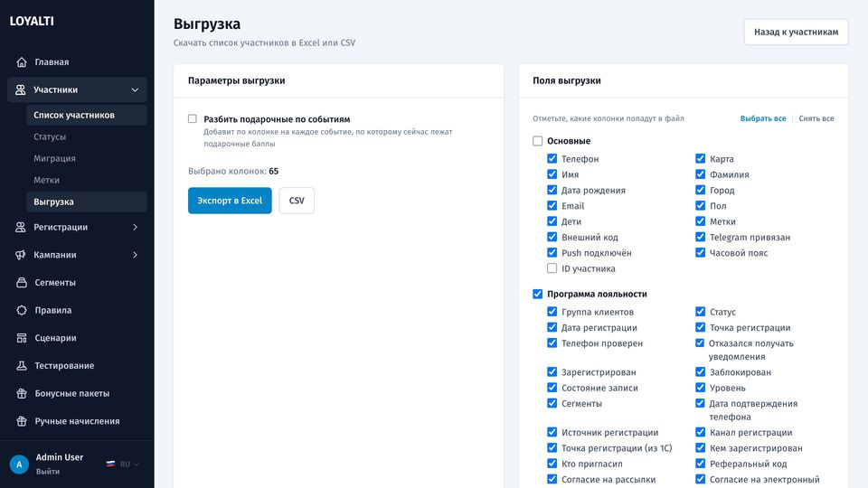Viewport: 868px width, 488px height.
Task: Uncheck the Сегменты field checkbox
Action: coord(552,403)
